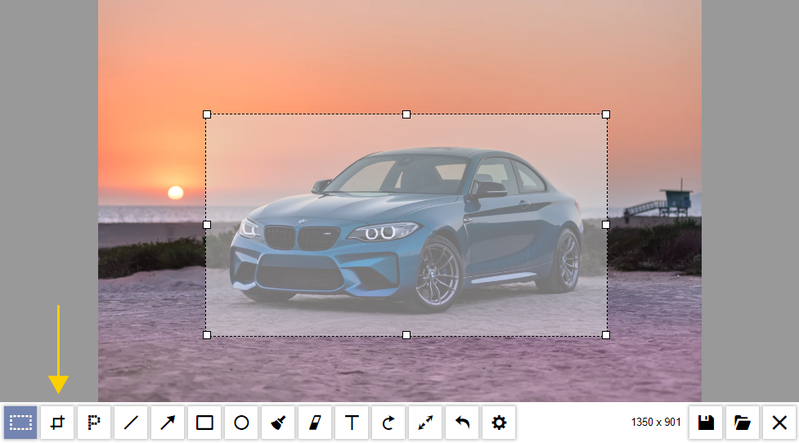Click the top-center selection handle
This screenshot has height=443, width=799.
point(406,115)
